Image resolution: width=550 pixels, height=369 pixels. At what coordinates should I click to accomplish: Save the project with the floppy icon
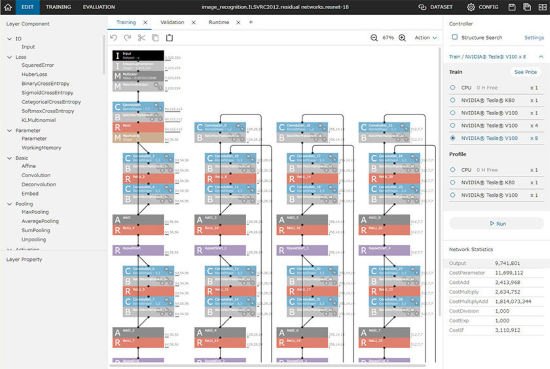pos(512,7)
